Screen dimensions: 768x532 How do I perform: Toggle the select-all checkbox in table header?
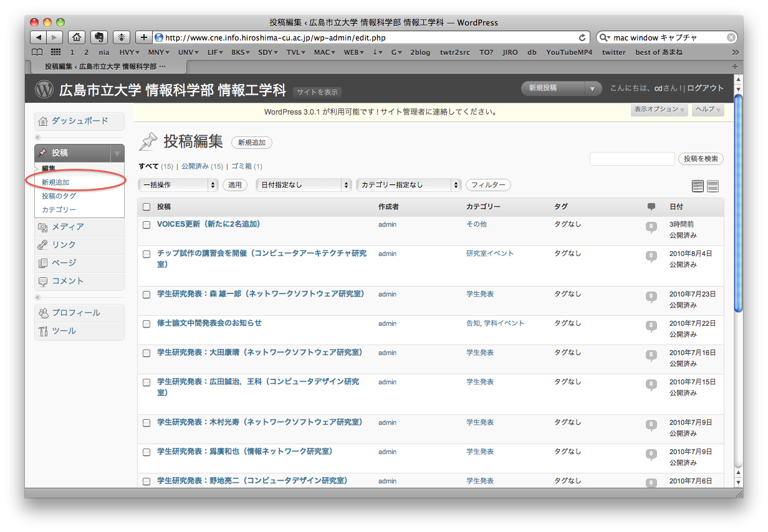click(x=146, y=207)
